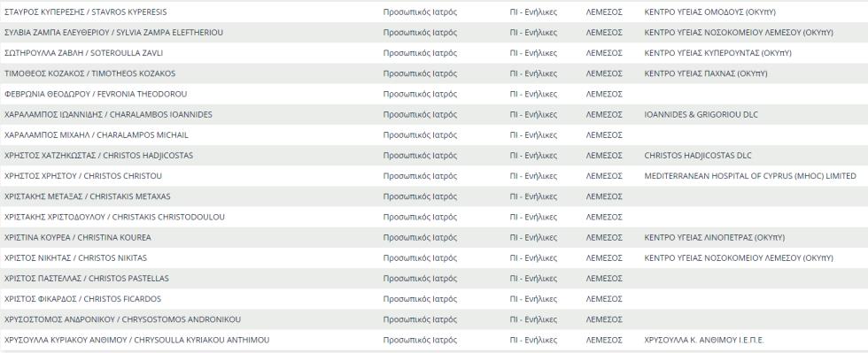The width and height of the screenshot is (868, 353).
Task: Click CHRISTAKIS METAXAS entry
Action: (88, 196)
